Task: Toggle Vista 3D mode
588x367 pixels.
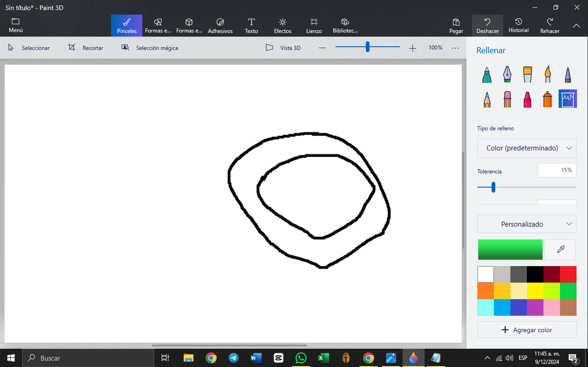Action: point(283,48)
